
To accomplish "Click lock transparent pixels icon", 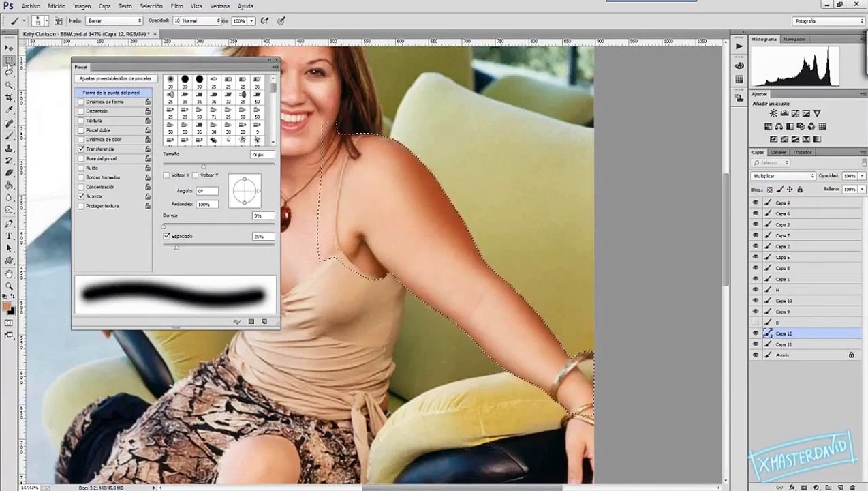I will pyautogui.click(x=770, y=190).
